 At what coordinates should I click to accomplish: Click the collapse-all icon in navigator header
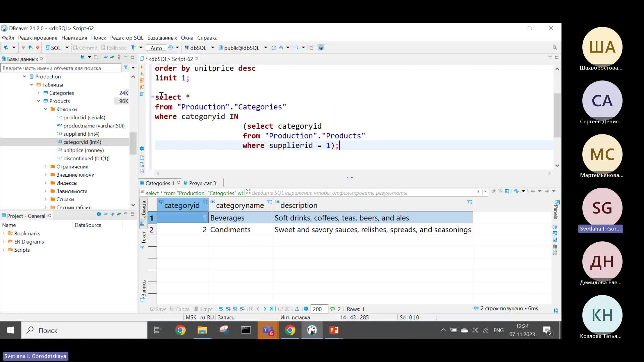105,57
